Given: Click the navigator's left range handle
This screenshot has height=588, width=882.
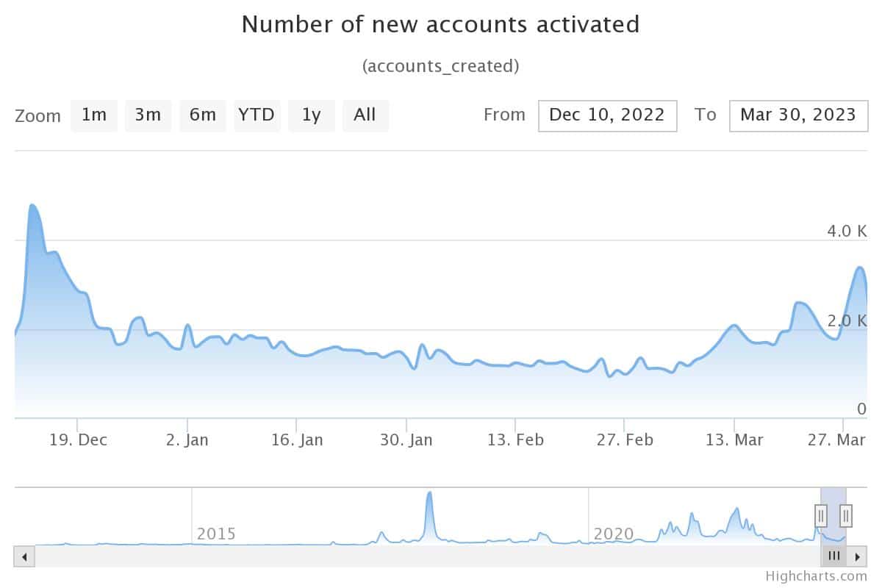Looking at the screenshot, I should click(x=821, y=515).
